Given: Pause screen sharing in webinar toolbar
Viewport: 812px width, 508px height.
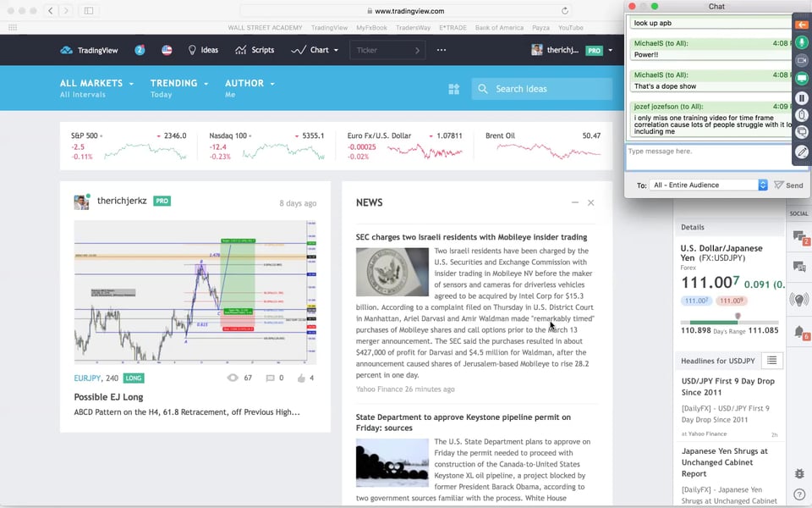Looking at the screenshot, I should pos(802,97).
